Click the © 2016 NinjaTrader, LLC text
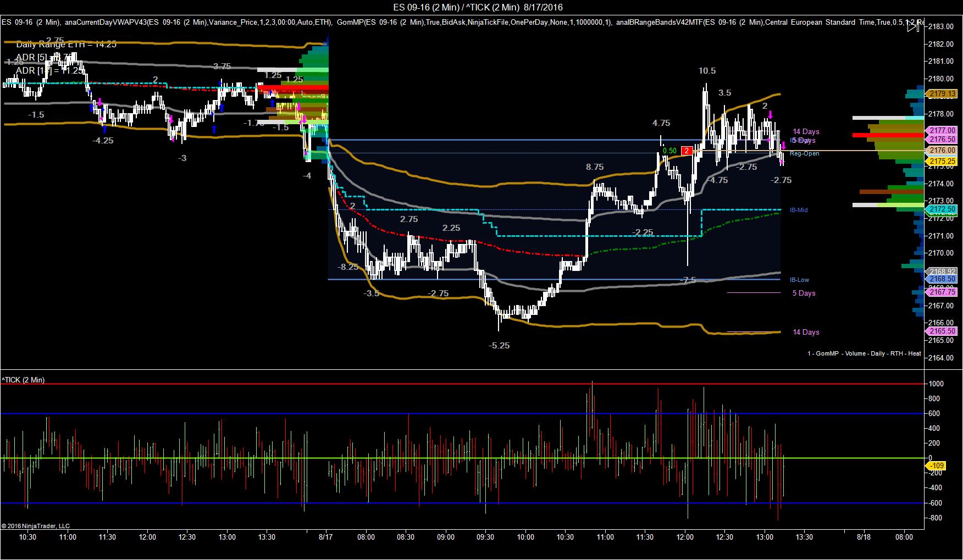The image size is (963, 560). click(36, 526)
